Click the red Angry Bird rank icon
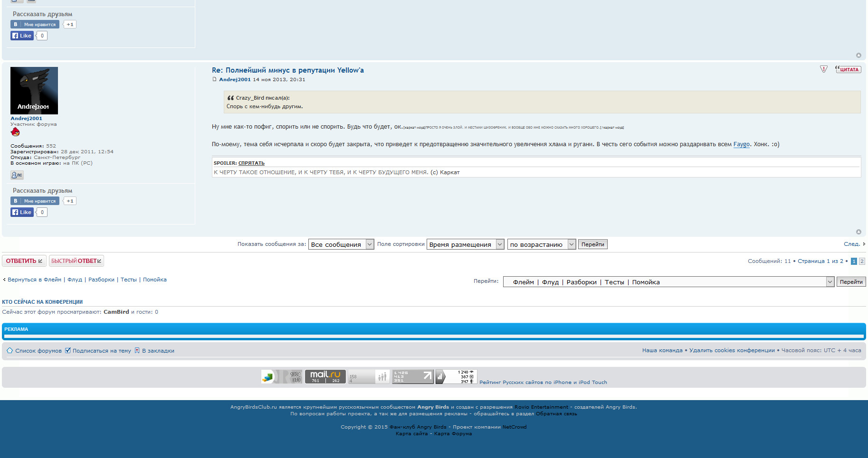 pos(15,132)
